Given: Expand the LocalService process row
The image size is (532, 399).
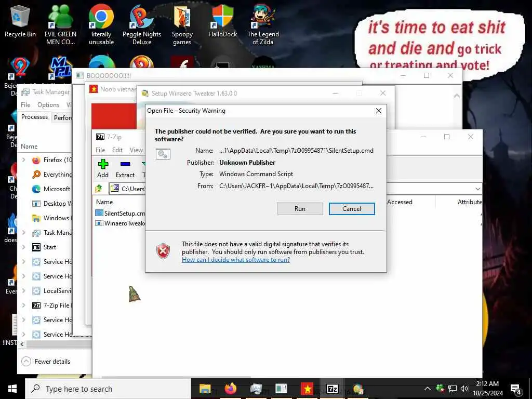Looking at the screenshot, I should click(x=24, y=291).
